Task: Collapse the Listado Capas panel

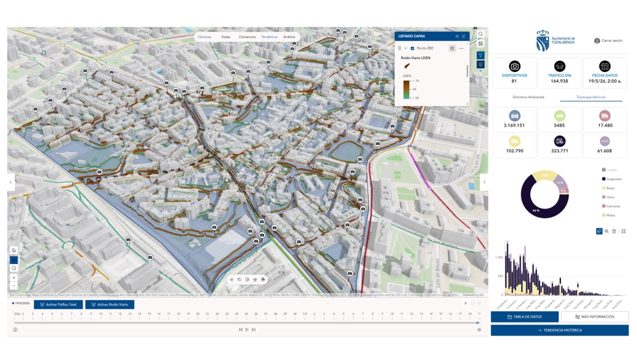Action: click(457, 36)
